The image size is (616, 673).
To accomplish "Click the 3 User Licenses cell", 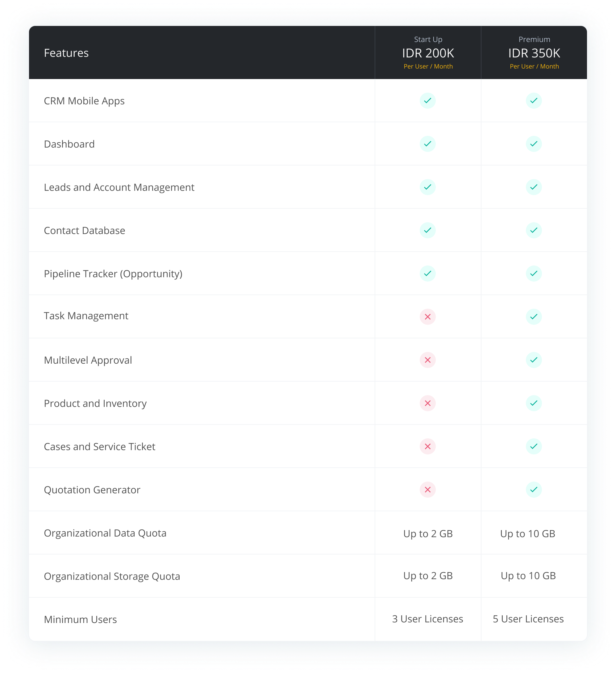I will coord(427,619).
